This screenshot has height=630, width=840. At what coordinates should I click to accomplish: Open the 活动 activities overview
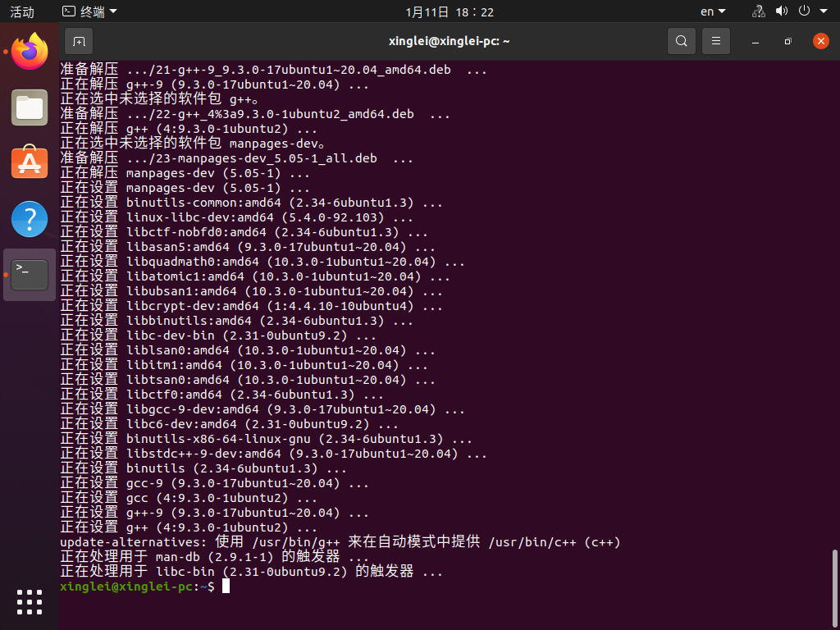(x=22, y=11)
